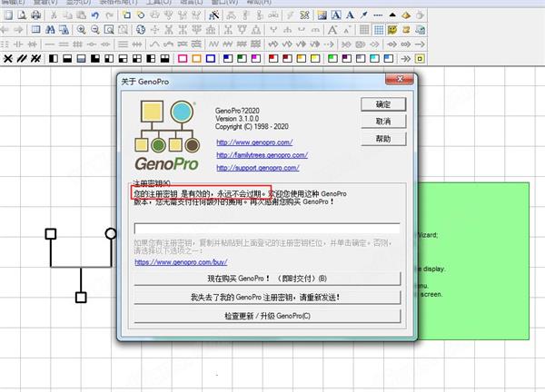This screenshot has width=545, height=392.
Task: Click the orange icon next to smiley
Action: [406, 30]
